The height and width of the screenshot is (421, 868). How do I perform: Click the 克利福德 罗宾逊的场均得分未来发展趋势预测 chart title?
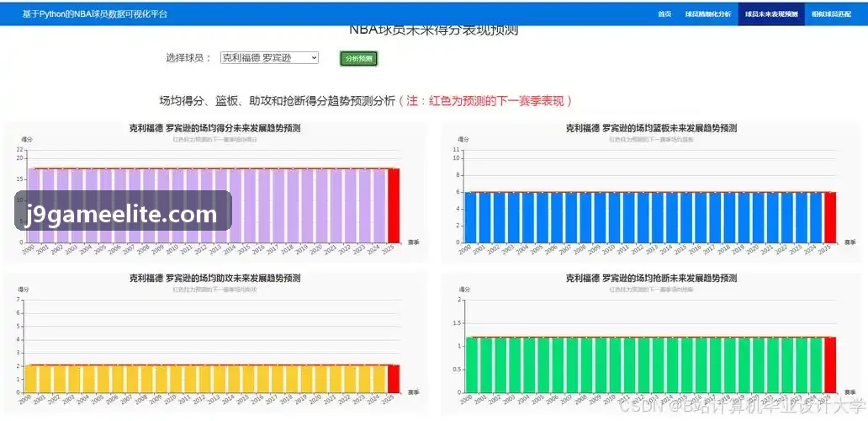pyautogui.click(x=214, y=129)
